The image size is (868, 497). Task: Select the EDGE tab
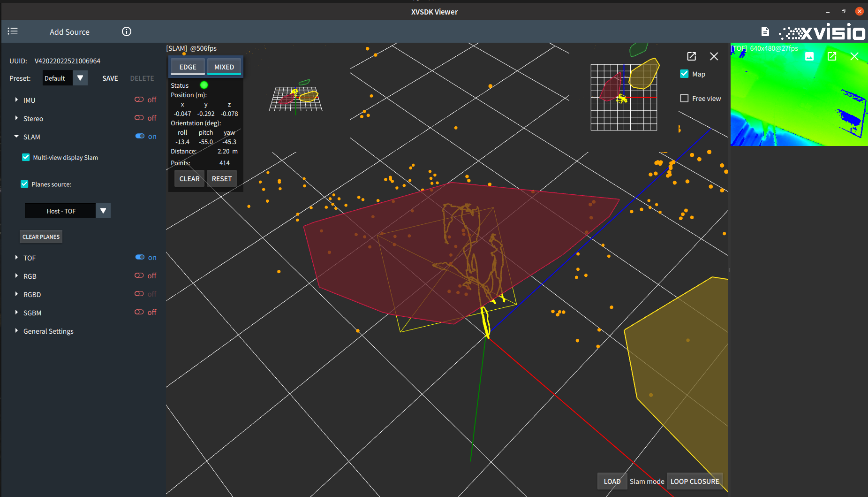188,67
